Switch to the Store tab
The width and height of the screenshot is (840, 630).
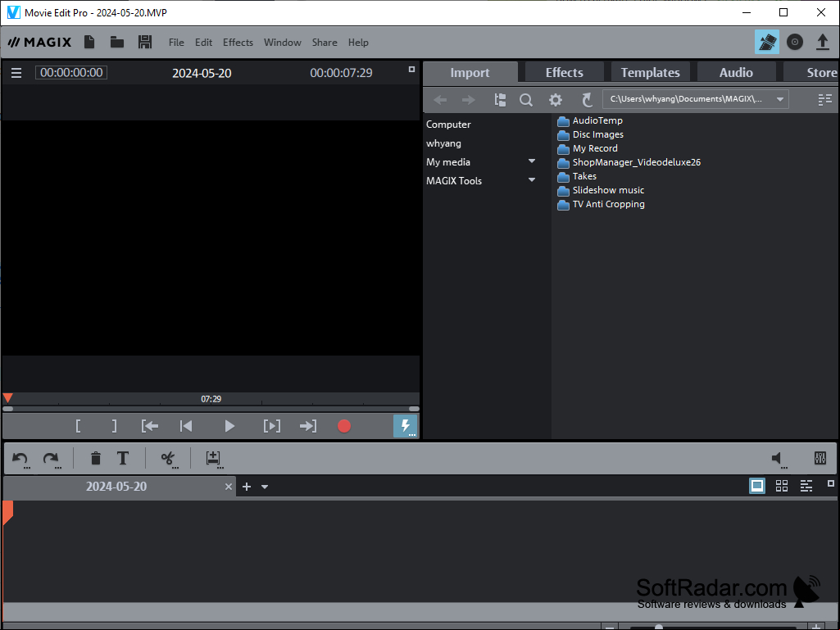pyautogui.click(x=811, y=72)
